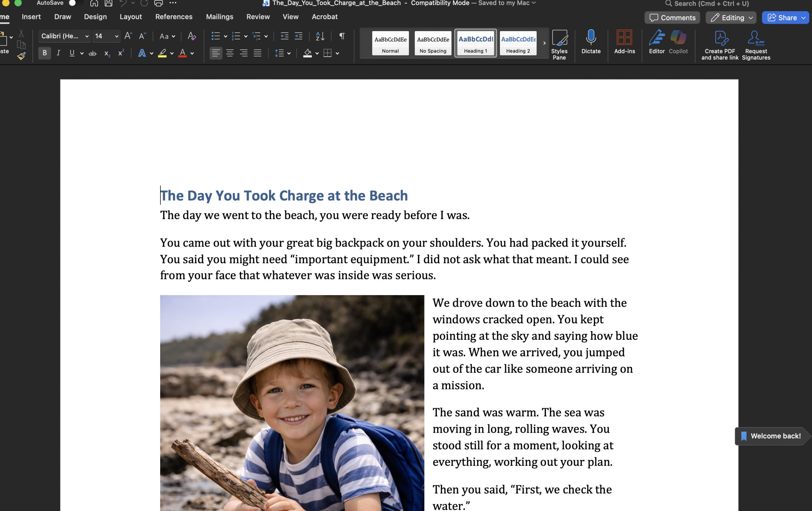812x511 pixels.
Task: Click the Share button
Action: point(782,17)
